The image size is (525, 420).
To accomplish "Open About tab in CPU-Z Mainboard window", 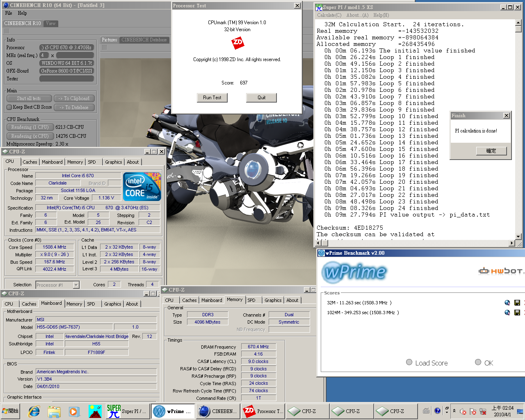I will pyautogui.click(x=132, y=304).
